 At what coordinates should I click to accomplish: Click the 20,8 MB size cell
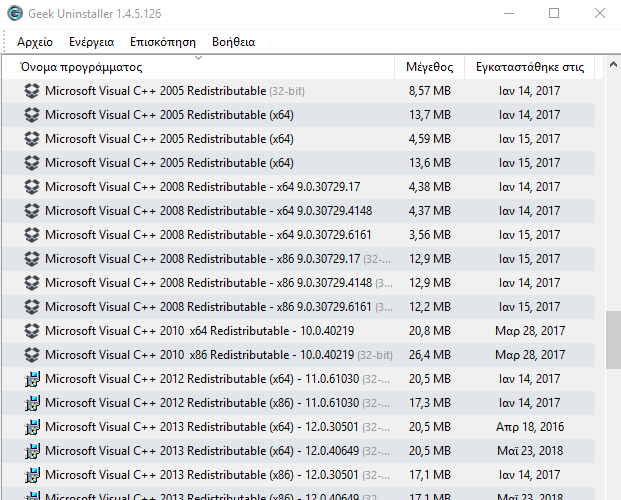coord(430,331)
